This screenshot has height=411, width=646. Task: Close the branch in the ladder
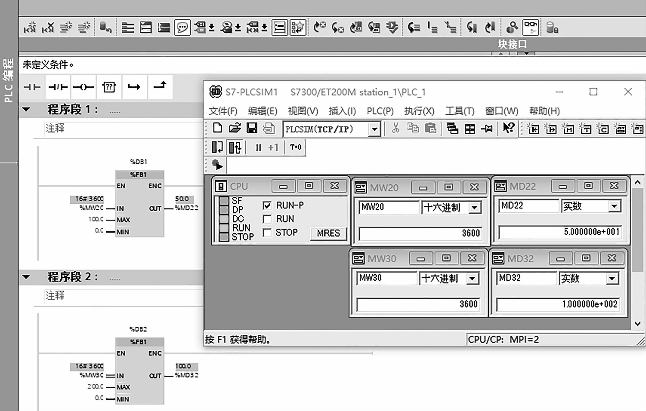[x=160, y=86]
